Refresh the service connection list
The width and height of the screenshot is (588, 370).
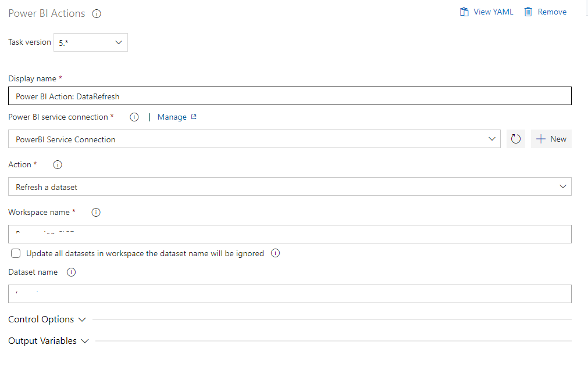point(516,139)
